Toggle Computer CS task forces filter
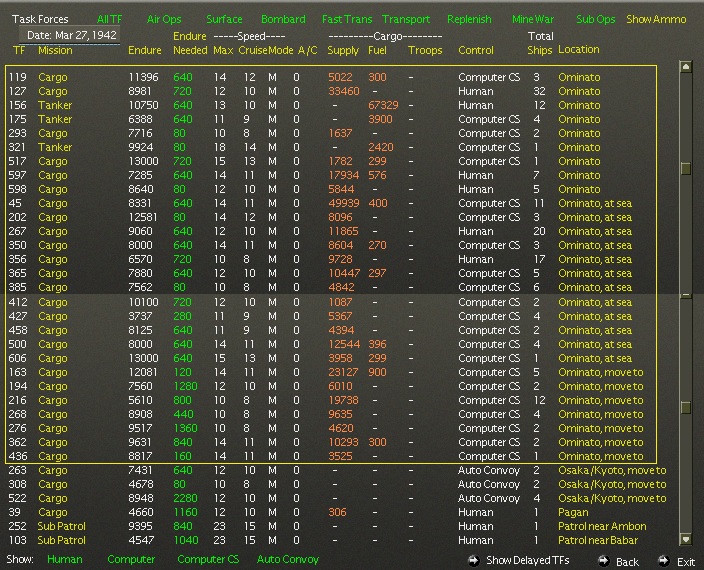Image resolution: width=704 pixels, height=570 pixels. pos(208,559)
